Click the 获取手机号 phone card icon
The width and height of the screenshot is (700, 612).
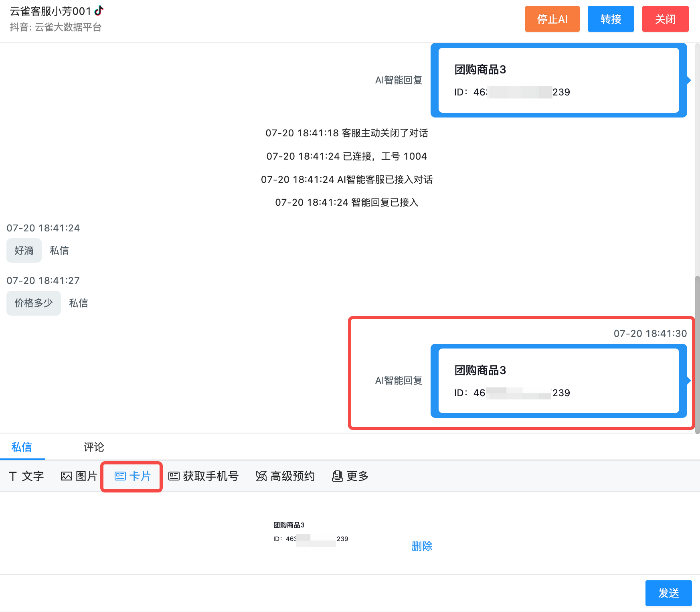(x=174, y=476)
